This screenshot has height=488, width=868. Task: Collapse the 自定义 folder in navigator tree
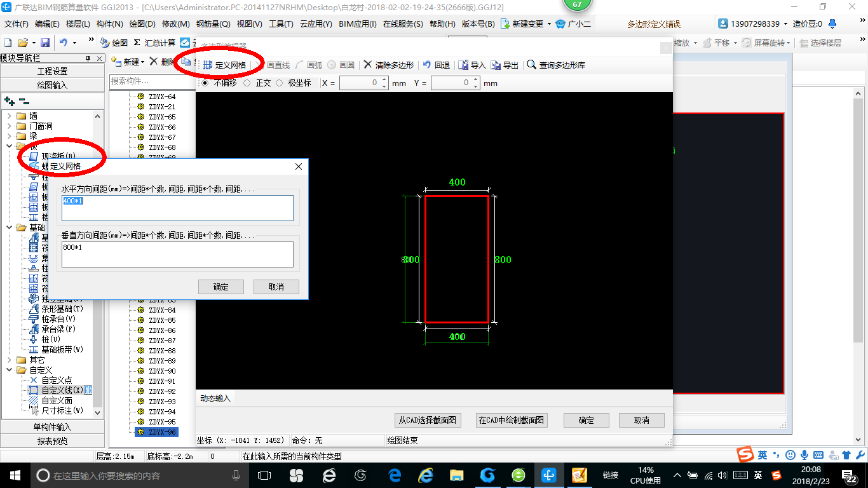click(9, 370)
